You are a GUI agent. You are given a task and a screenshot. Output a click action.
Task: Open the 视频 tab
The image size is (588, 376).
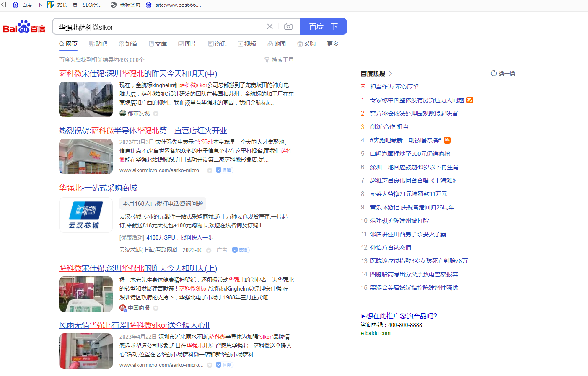(247, 44)
